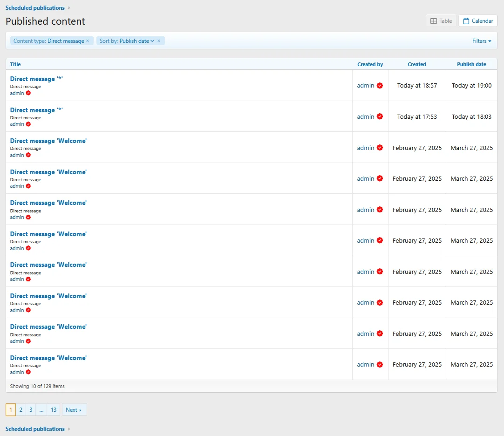
Task: Click the verified badge in the second row's Created by column
Action: coord(381,116)
